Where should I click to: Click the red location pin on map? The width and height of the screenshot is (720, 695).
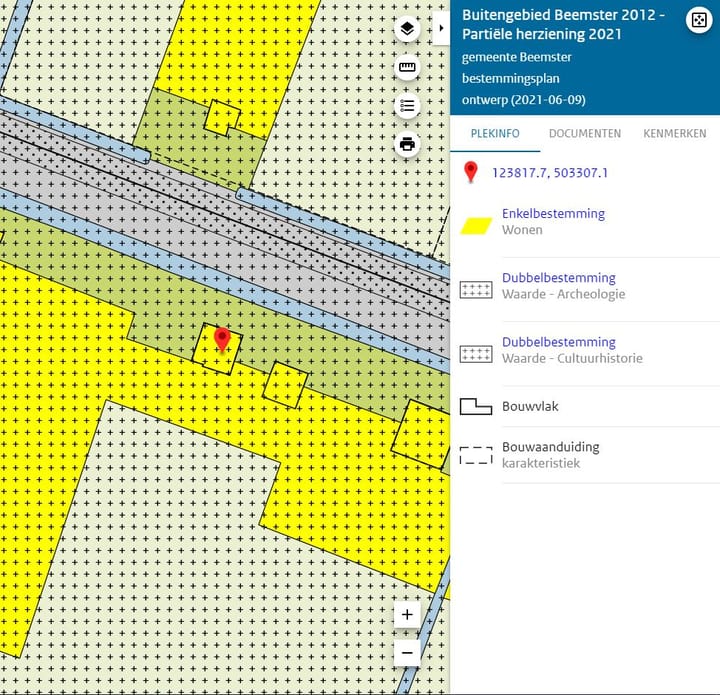(x=222, y=340)
